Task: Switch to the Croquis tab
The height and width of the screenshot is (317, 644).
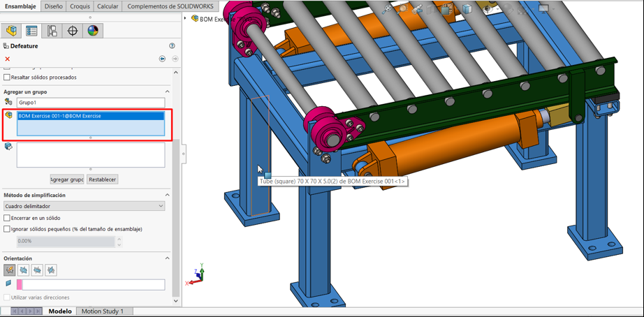Action: click(x=80, y=6)
